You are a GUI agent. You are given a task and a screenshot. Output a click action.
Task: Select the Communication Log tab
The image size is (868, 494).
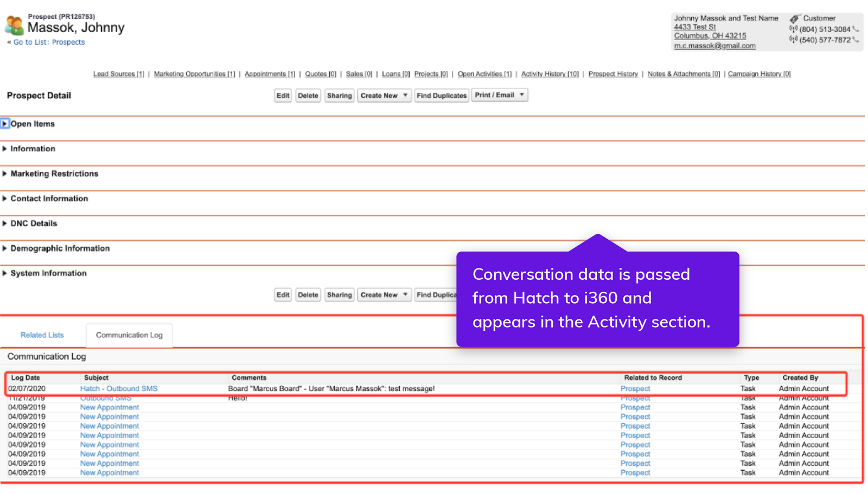(x=129, y=335)
